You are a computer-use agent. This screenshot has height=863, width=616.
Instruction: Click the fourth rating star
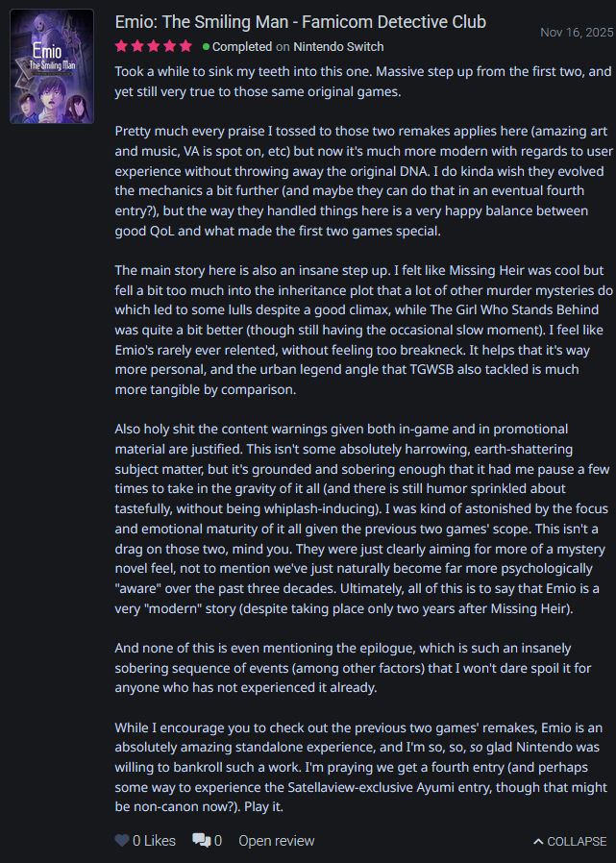(168, 44)
